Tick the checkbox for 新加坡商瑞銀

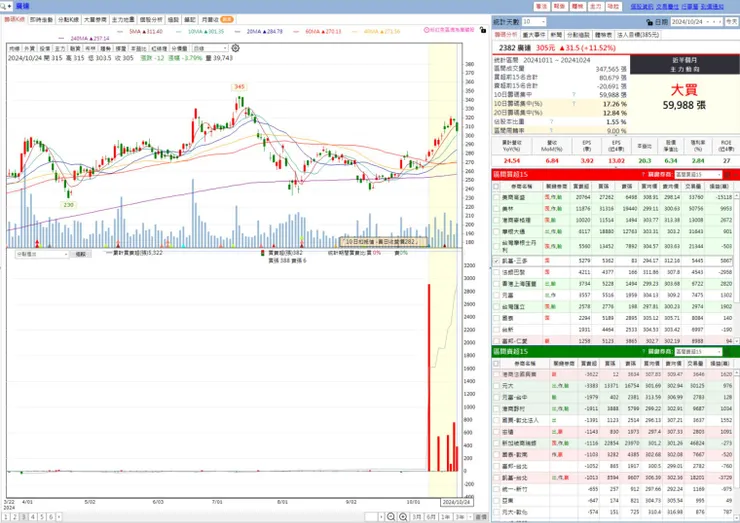pyautogui.click(x=496, y=444)
